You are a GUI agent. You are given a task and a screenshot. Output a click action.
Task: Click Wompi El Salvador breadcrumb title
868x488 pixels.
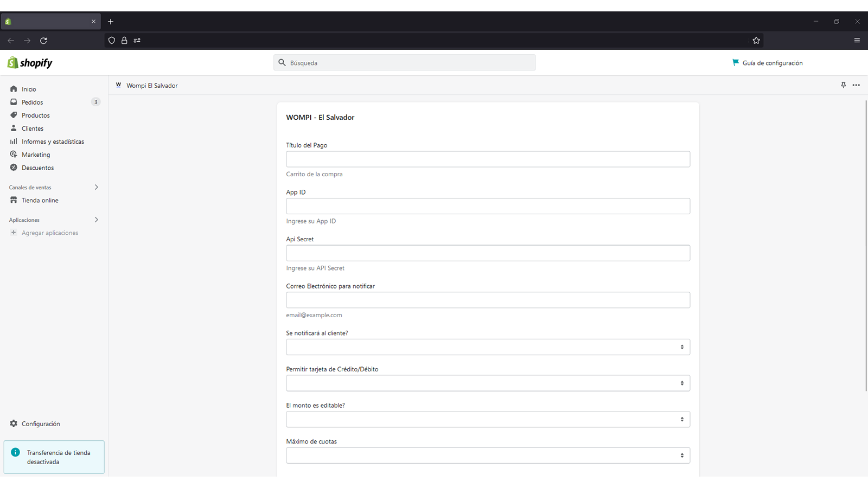pyautogui.click(x=152, y=86)
